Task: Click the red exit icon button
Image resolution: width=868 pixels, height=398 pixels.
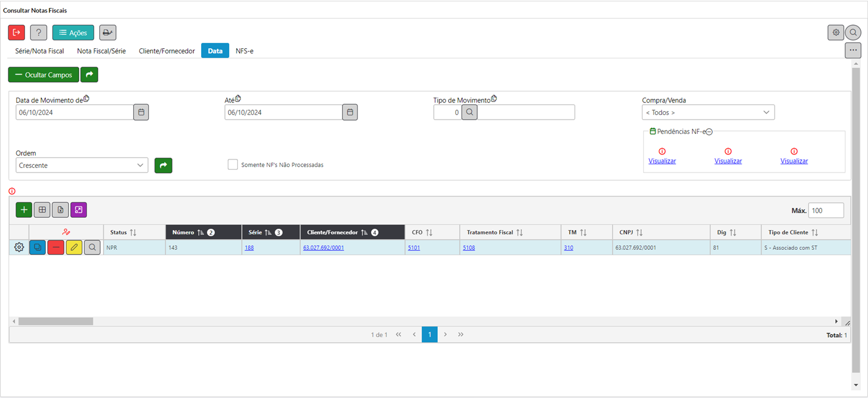Action: [x=17, y=33]
